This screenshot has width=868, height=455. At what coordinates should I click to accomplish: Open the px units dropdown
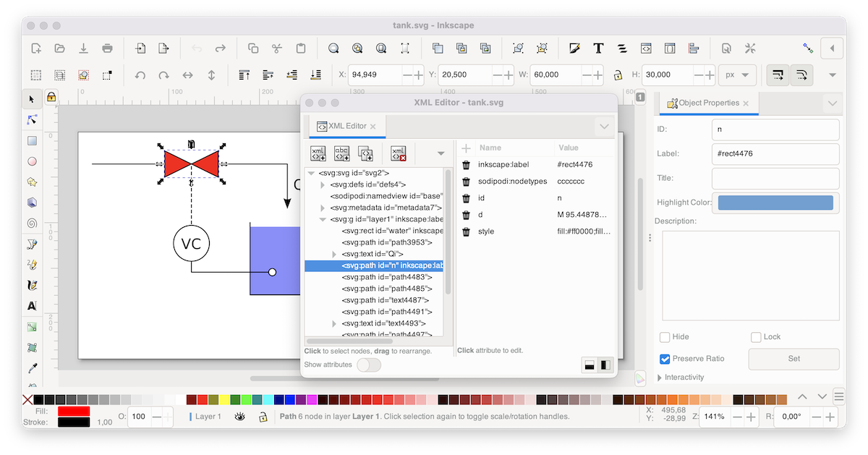coord(737,75)
